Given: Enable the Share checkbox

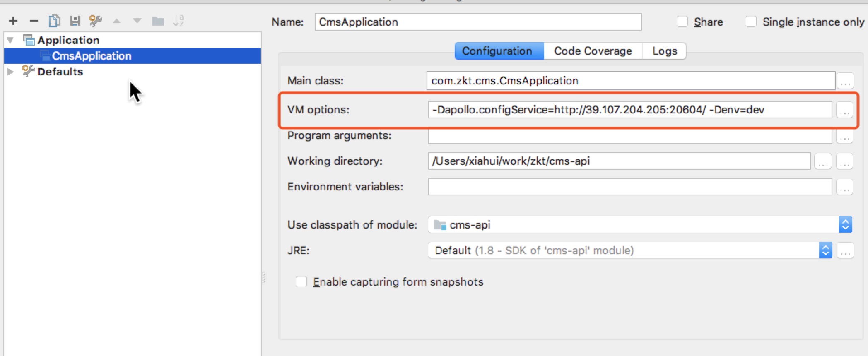Looking at the screenshot, I should tap(682, 22).
